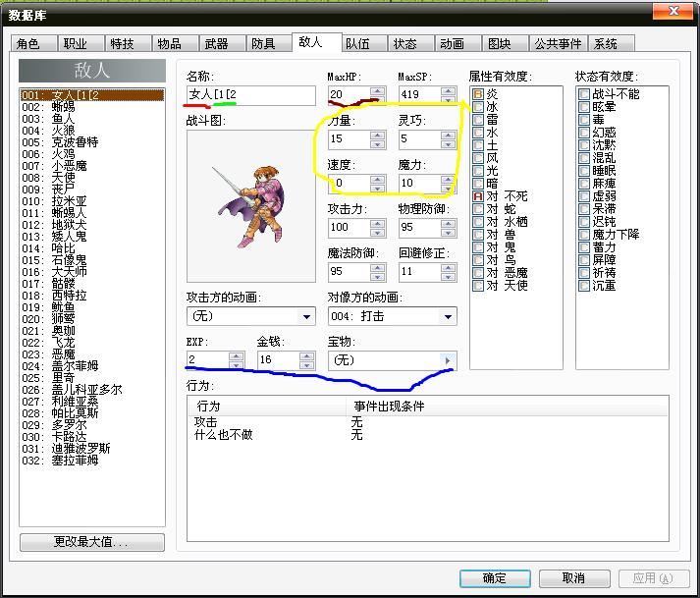Image resolution: width=700 pixels, height=598 pixels.
Task: Switch to the 图块 tab
Action: [x=506, y=44]
